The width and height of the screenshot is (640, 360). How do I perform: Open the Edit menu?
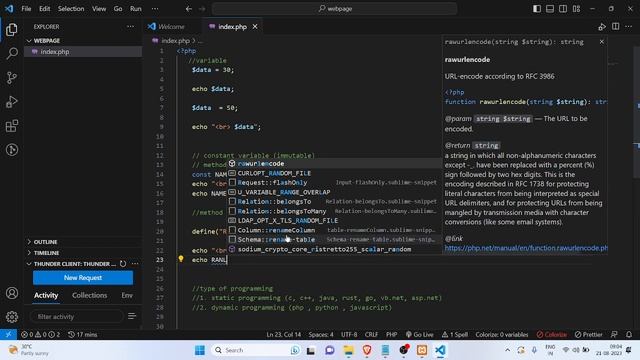pos(44,9)
